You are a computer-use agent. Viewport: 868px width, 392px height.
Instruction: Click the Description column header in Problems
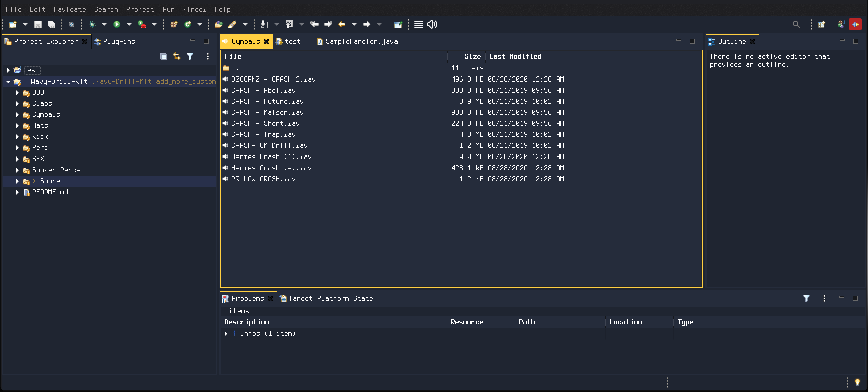[x=334, y=322]
